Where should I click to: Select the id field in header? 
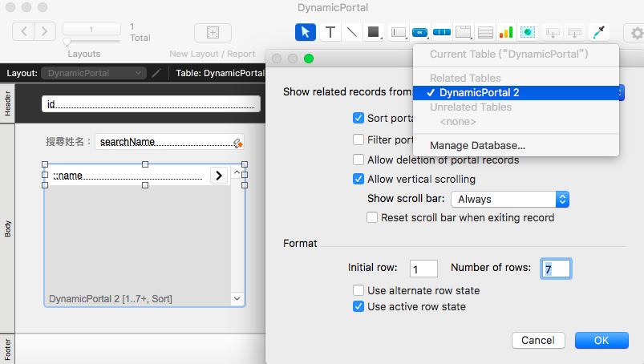point(151,103)
